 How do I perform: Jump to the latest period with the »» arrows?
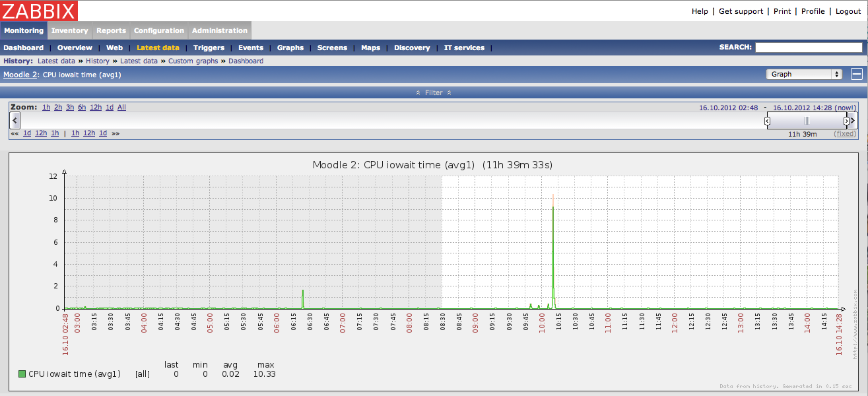116,133
